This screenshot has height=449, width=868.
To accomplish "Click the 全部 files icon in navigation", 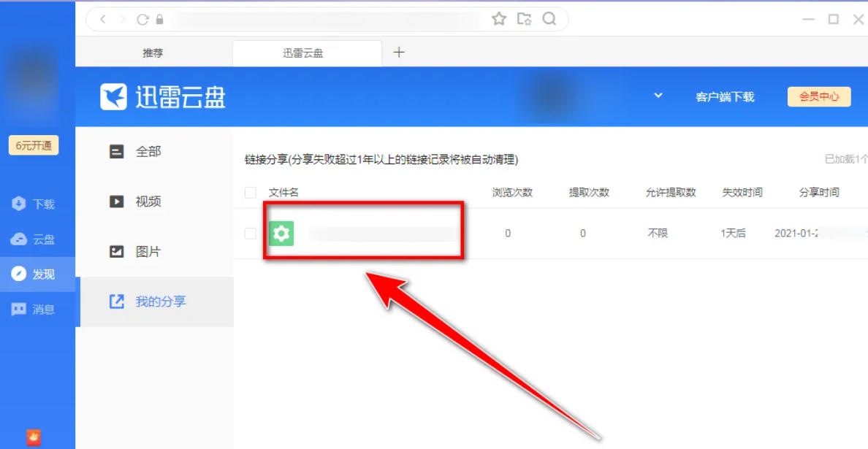I will tap(117, 151).
